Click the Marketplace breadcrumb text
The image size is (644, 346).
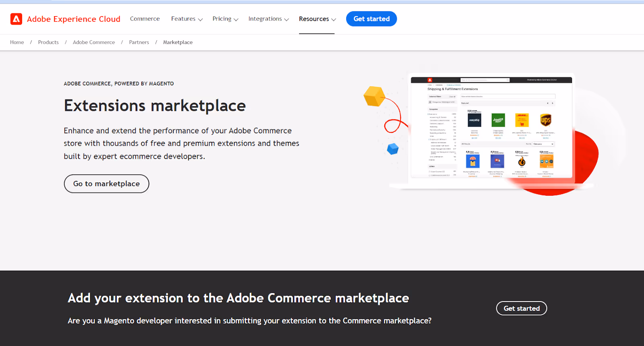[x=178, y=42]
